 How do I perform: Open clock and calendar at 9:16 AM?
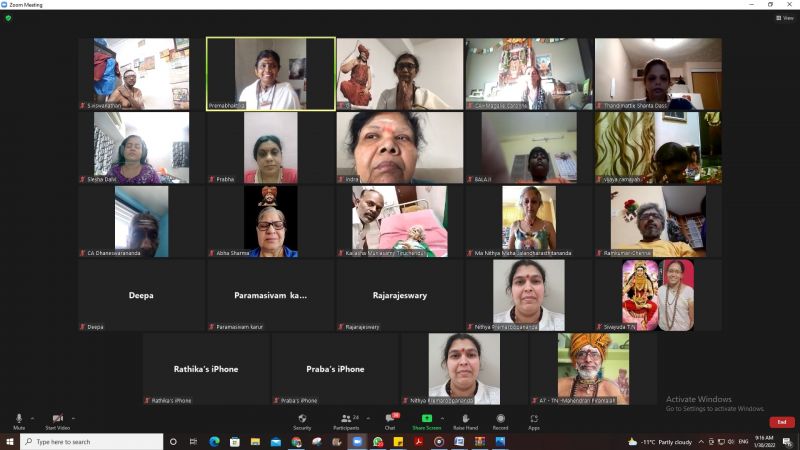[x=764, y=442]
